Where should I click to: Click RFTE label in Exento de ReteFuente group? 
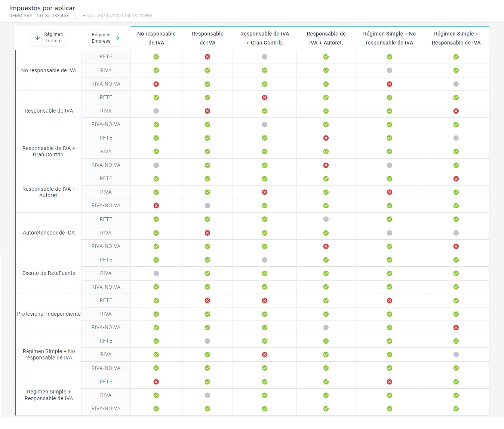[x=106, y=260]
